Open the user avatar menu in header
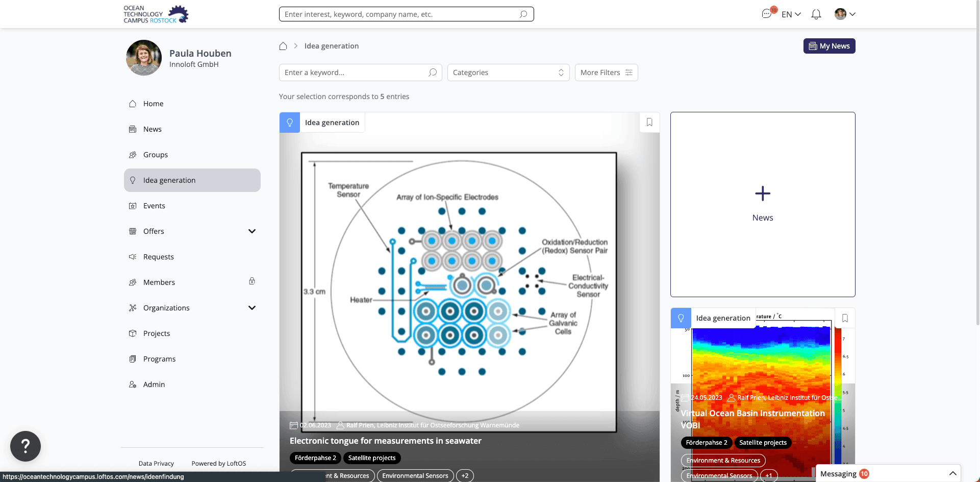The width and height of the screenshot is (980, 482). 840,14
